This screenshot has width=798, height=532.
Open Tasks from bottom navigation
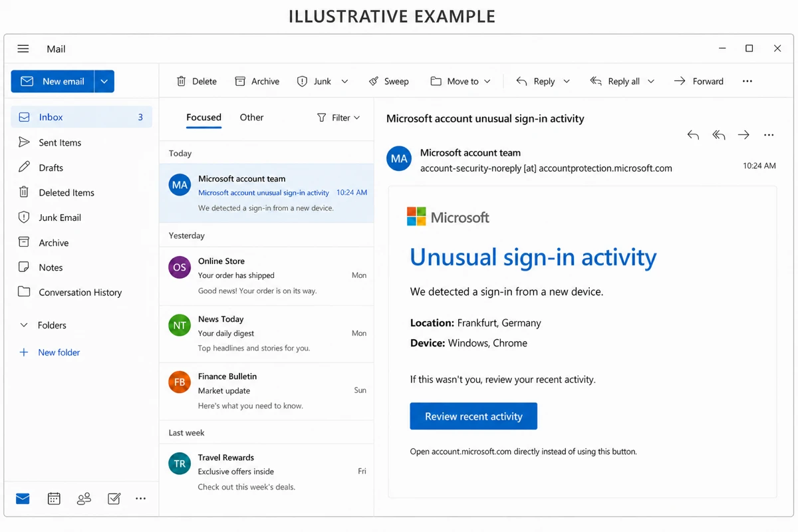coord(114,498)
